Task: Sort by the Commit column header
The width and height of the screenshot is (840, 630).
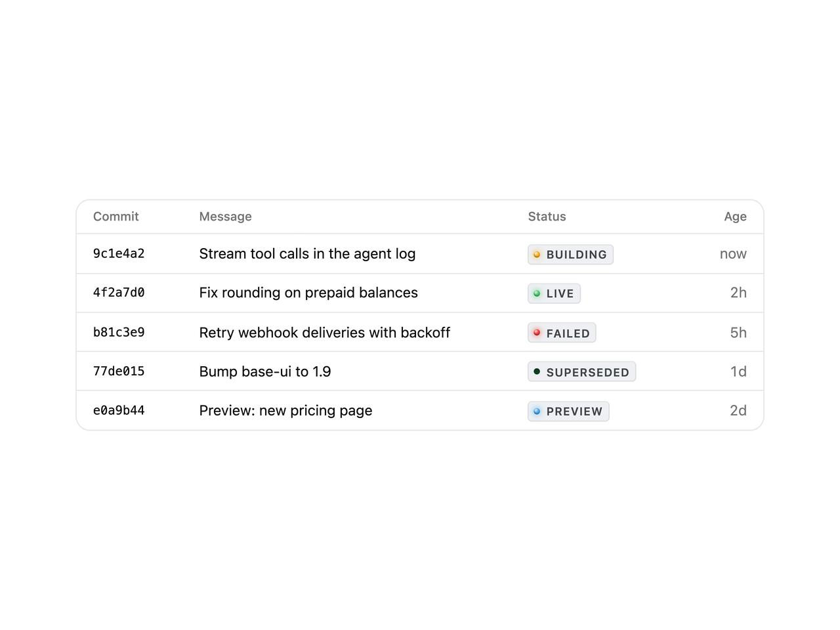Action: (x=116, y=217)
